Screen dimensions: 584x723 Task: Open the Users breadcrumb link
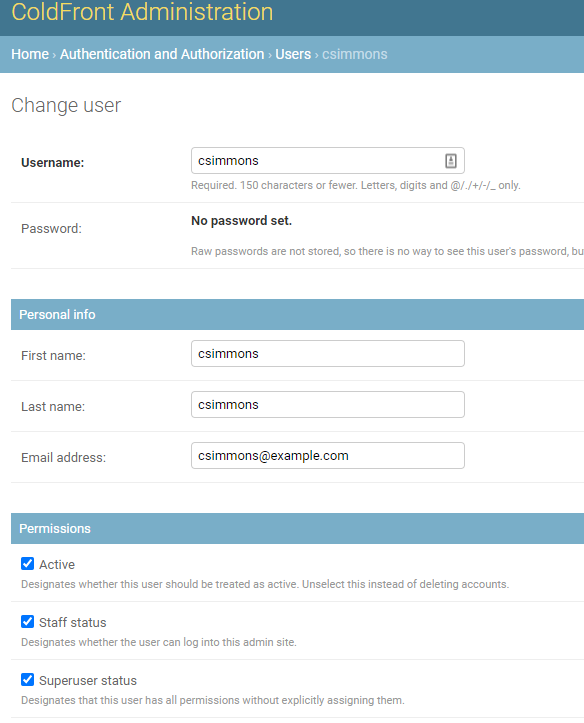pyautogui.click(x=293, y=54)
